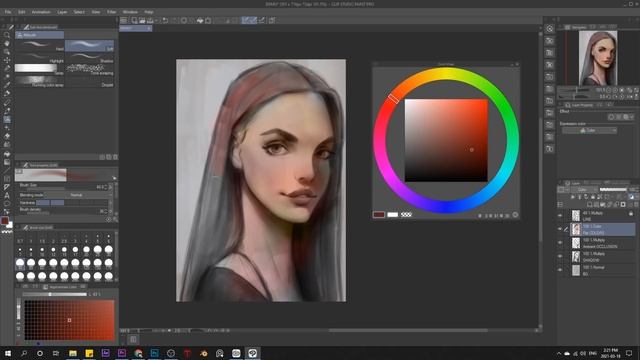Select the highlighted Airbrush tool
The image size is (640, 360).
[x=7, y=120]
